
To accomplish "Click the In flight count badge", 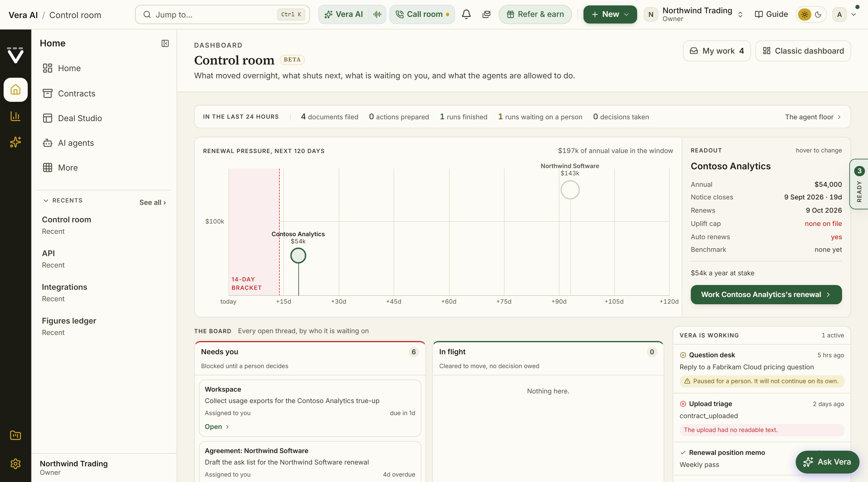I will pyautogui.click(x=652, y=352).
